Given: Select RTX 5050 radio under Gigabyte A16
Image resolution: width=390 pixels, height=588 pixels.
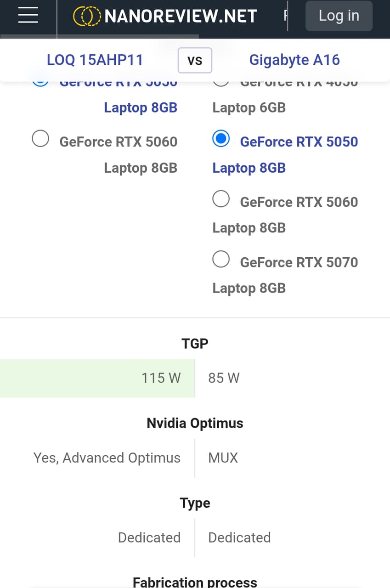Looking at the screenshot, I should [221, 138].
